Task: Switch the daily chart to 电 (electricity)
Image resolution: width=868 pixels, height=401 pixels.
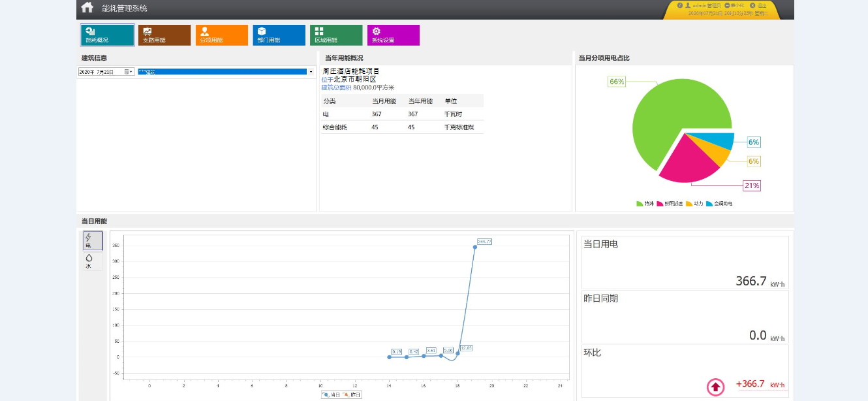Action: [x=93, y=241]
